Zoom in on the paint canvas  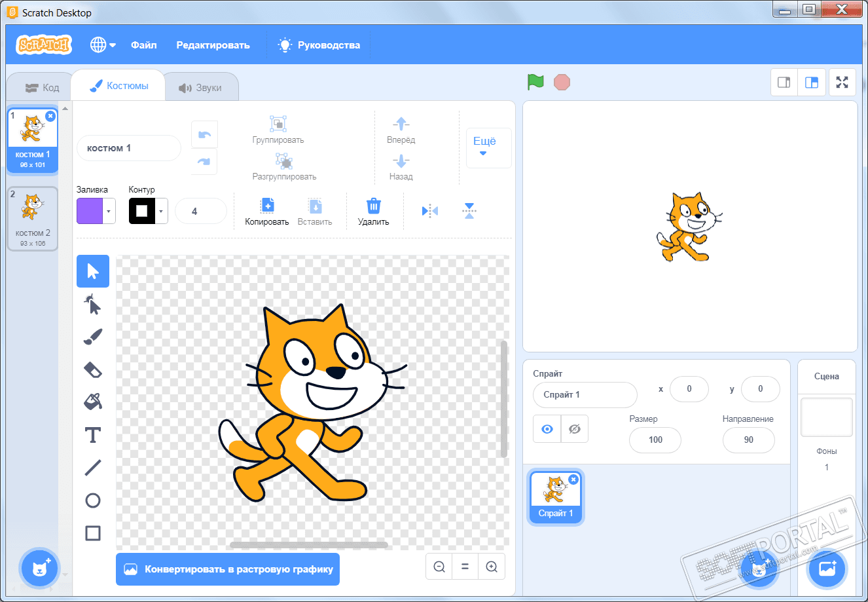tap(492, 567)
